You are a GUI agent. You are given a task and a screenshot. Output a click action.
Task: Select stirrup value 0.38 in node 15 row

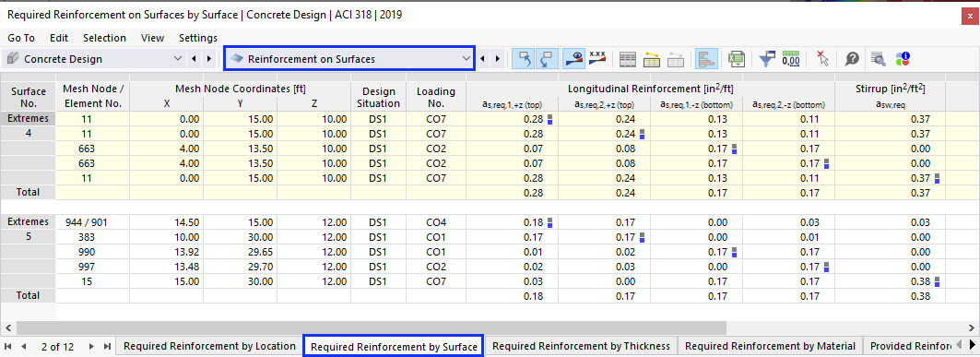(x=890, y=280)
